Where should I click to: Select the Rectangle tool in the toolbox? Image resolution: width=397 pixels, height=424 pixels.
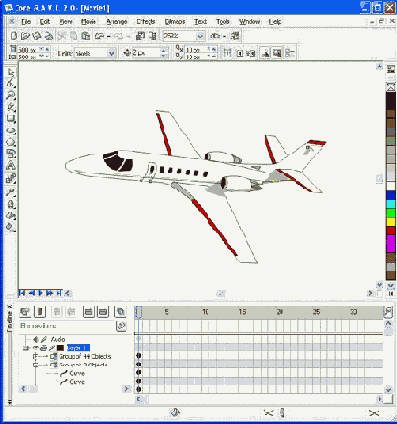(11, 119)
